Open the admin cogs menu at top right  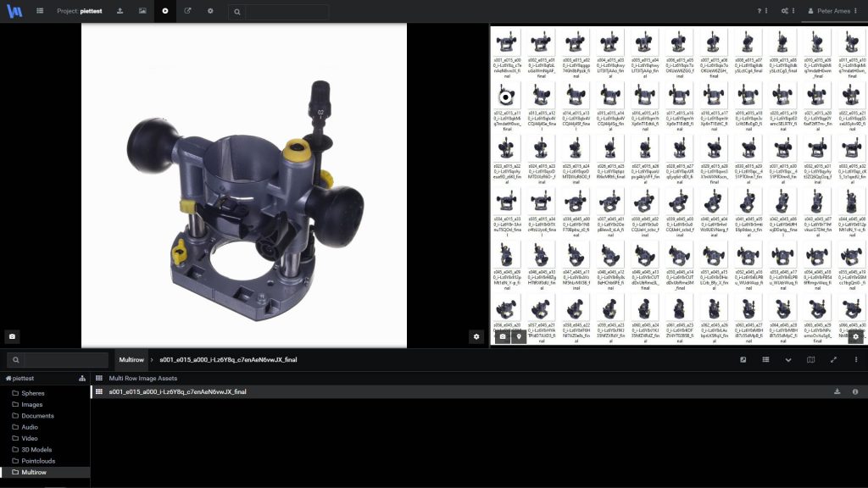(x=787, y=11)
